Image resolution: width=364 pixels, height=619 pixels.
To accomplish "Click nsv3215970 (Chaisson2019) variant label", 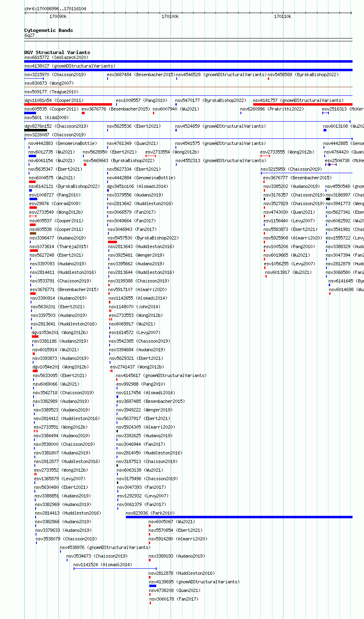I will point(55,75).
